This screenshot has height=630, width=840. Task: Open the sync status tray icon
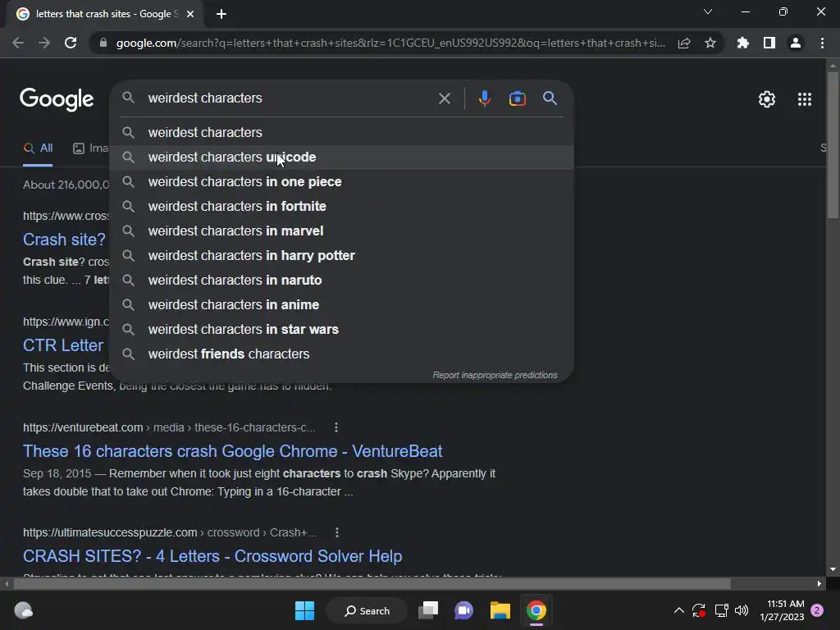click(699, 610)
